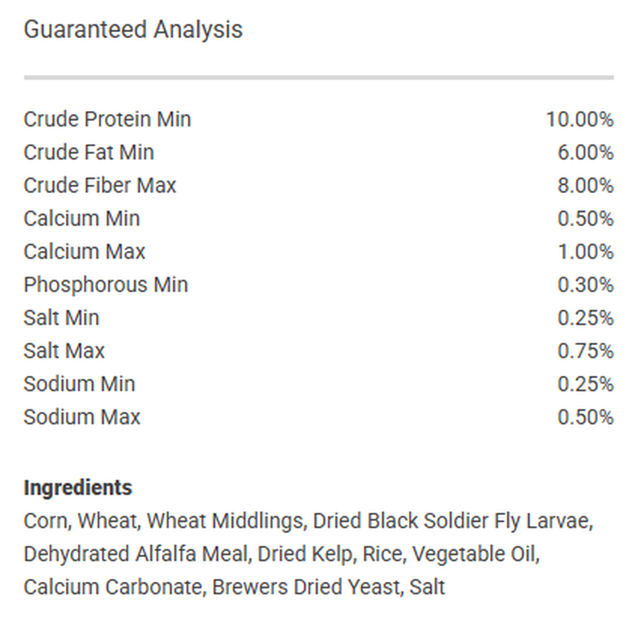Click the Calcium Carbonate ingredient text
The image size is (644, 644).
click(x=112, y=587)
